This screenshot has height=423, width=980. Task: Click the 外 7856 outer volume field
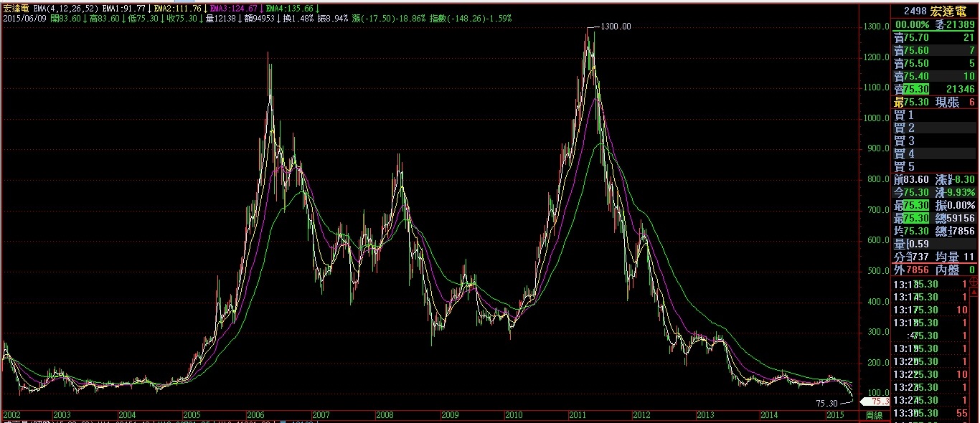click(x=913, y=270)
